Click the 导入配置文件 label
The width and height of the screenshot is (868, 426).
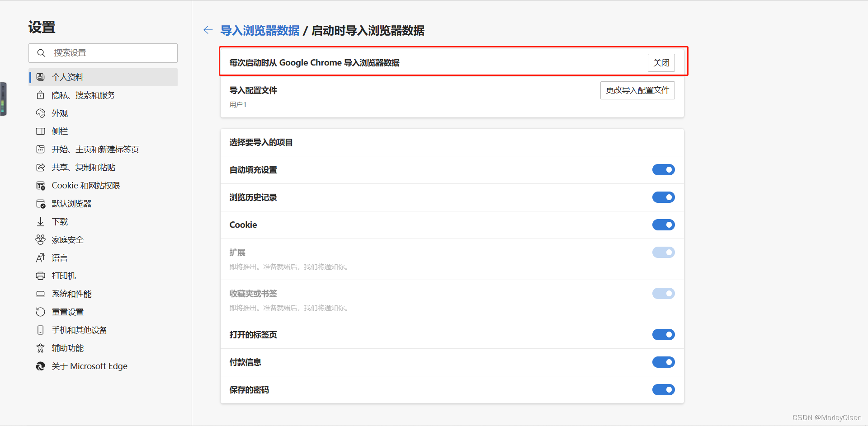click(253, 90)
